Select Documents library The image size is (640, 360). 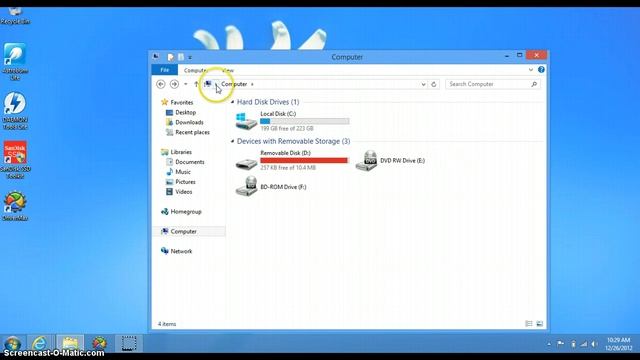tap(190, 162)
